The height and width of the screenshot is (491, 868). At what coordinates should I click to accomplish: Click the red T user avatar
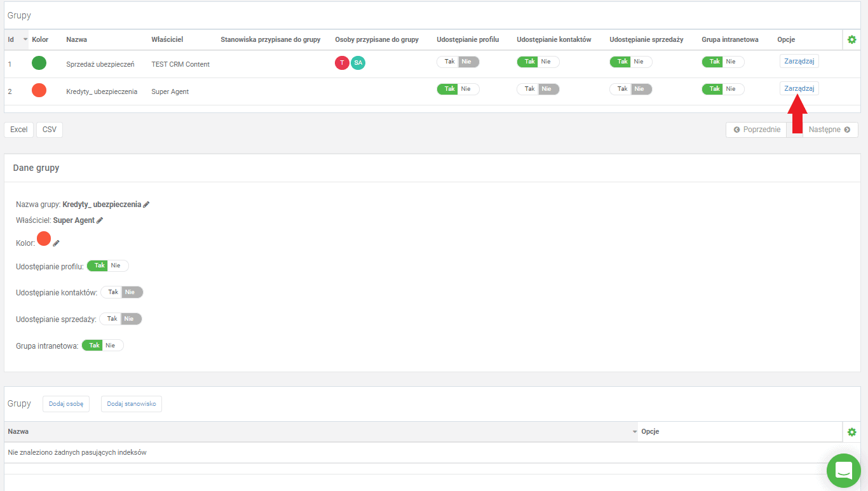click(342, 63)
